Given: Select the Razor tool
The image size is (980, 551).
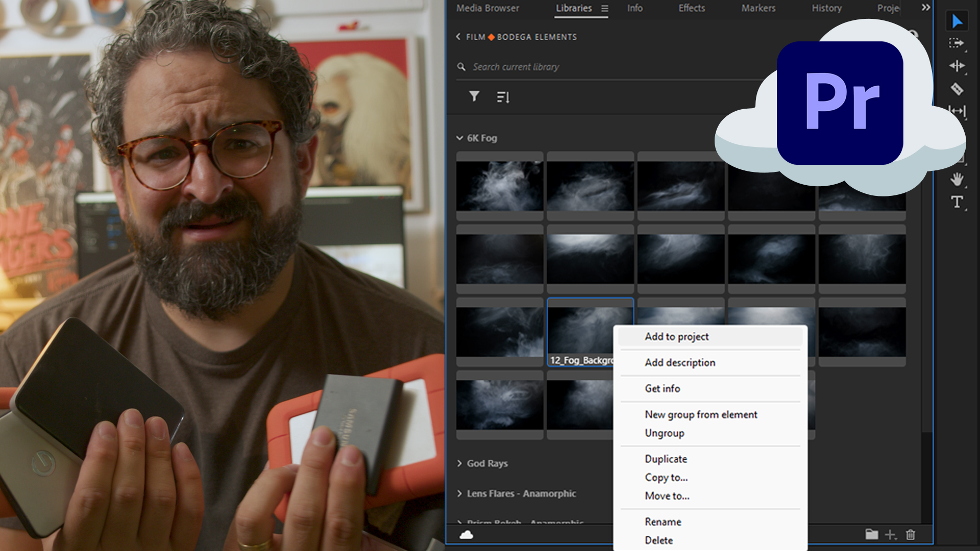Looking at the screenshot, I should (x=958, y=89).
